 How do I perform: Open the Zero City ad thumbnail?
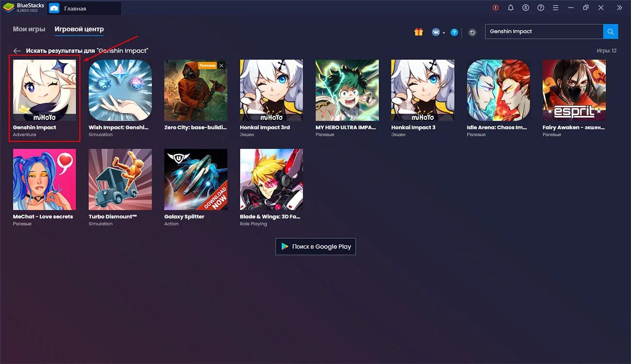196,90
